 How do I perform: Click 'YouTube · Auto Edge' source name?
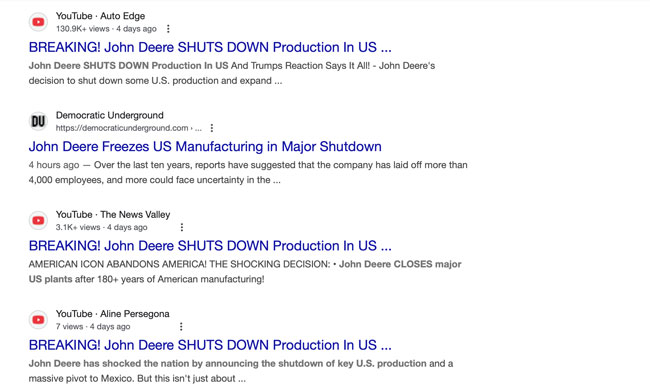point(100,16)
